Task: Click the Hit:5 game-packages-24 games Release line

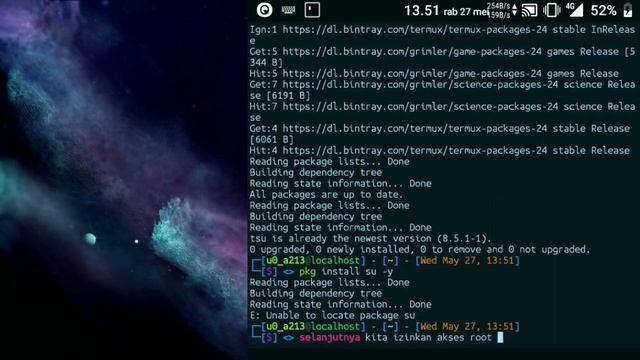Action: [x=434, y=73]
